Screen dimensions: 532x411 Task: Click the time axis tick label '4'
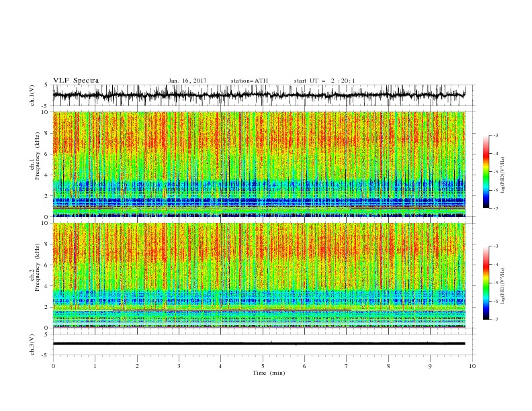(x=220, y=366)
